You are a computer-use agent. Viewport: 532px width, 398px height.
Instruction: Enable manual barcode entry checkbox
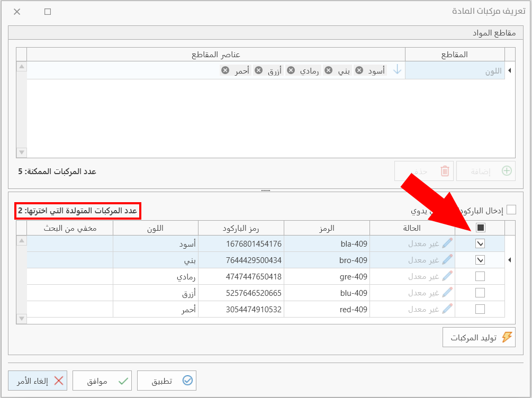point(511,210)
